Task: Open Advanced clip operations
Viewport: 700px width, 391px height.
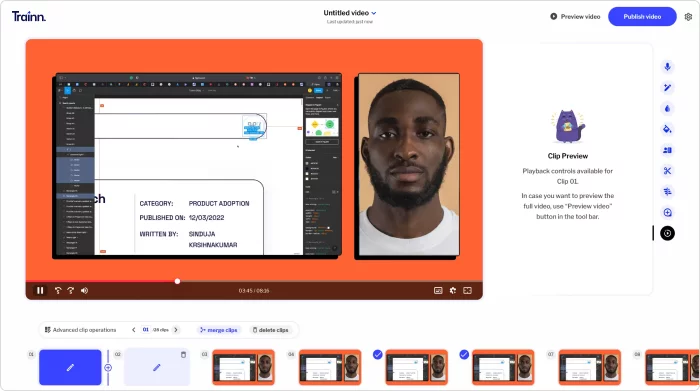Action: tap(80, 330)
